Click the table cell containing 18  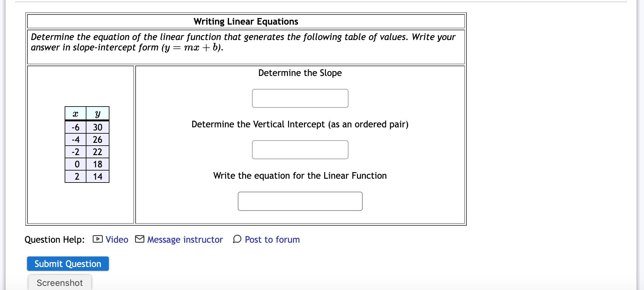click(97, 164)
